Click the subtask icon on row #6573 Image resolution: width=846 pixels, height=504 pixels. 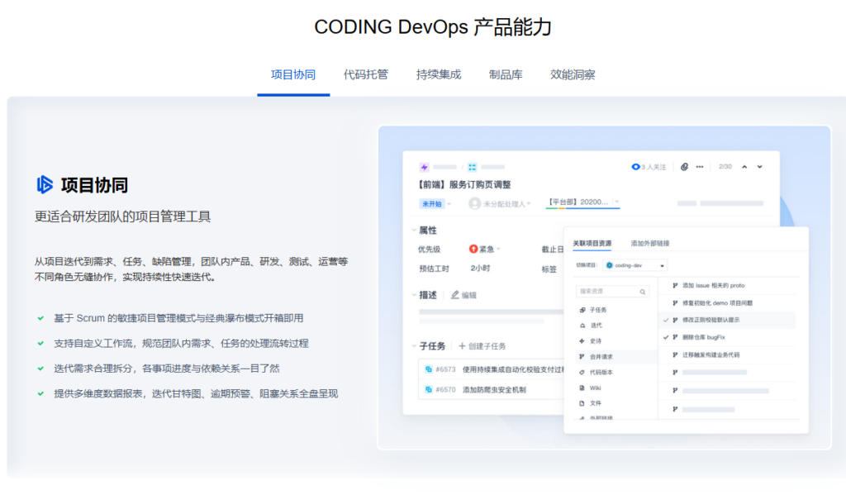click(429, 369)
